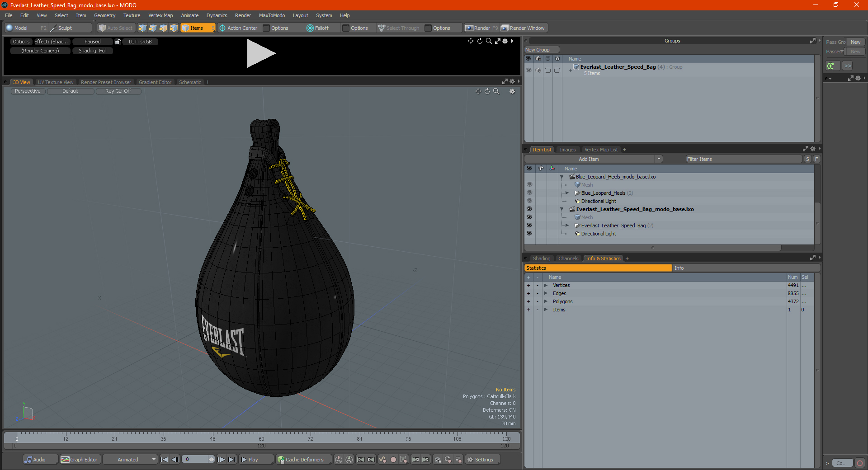Open 3D viewport settings gear
The image size is (868, 470).
pyautogui.click(x=512, y=91)
